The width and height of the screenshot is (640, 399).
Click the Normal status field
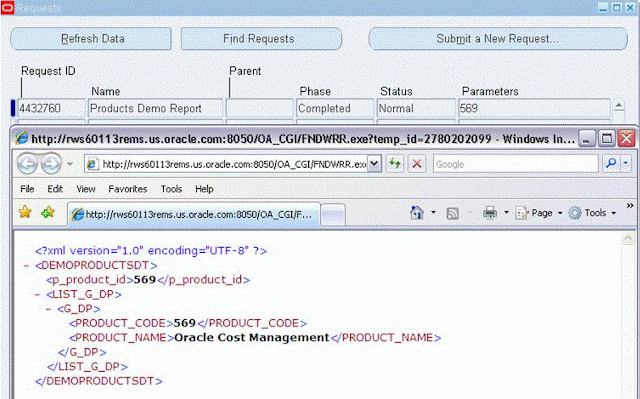point(416,109)
